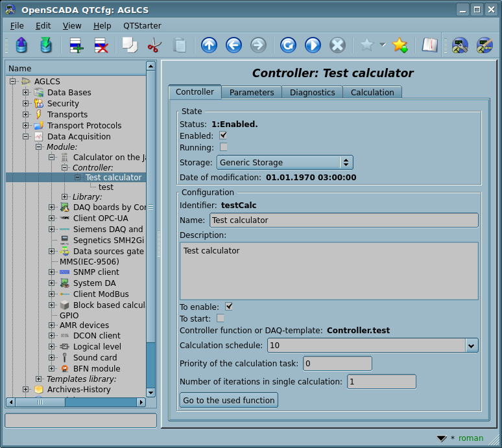Click the load from database toolbar icon

21,45
